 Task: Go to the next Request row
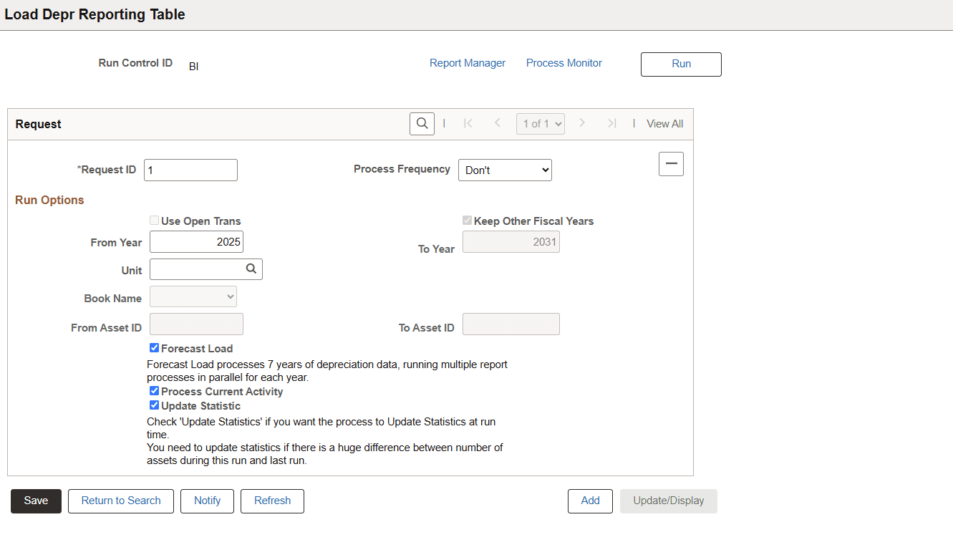tap(582, 123)
